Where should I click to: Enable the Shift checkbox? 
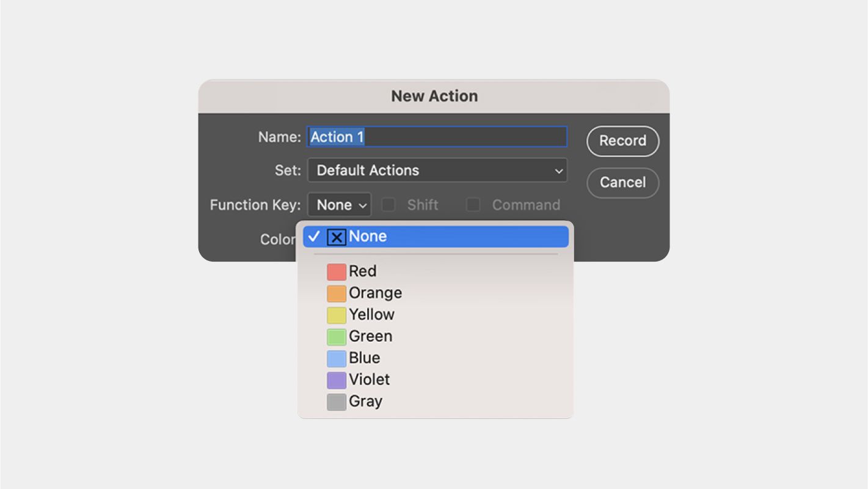click(388, 205)
